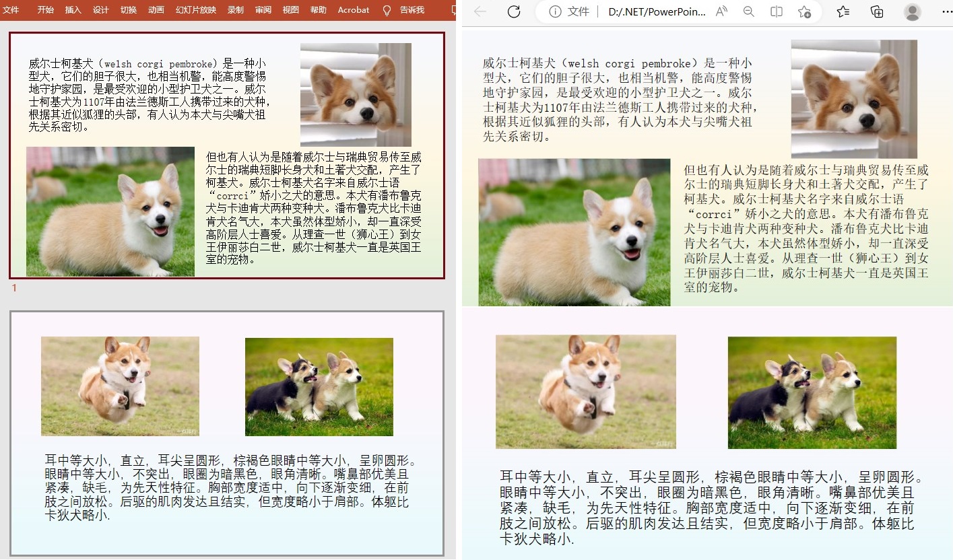Switch to the 幻灯片放映 tab

click(196, 10)
